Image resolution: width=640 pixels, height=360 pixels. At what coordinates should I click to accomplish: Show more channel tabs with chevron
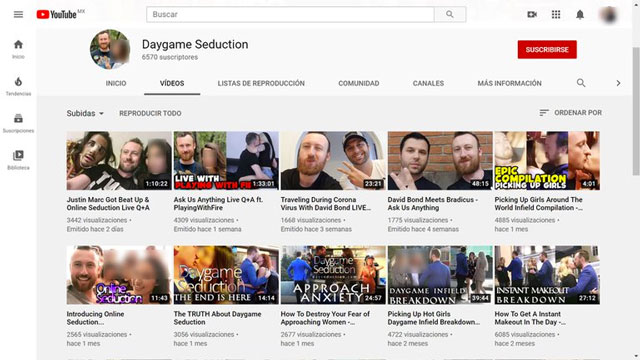pos(618,83)
